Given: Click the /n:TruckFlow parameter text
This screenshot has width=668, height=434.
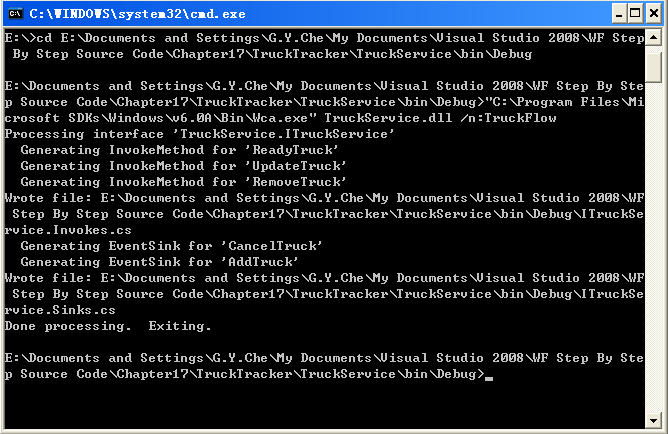Looking at the screenshot, I should pos(508,118).
